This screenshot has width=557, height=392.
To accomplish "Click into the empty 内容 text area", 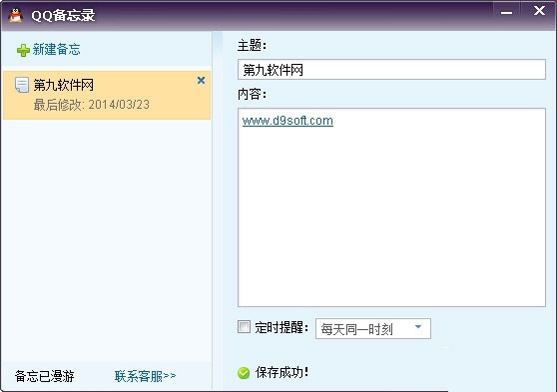I will click(391, 213).
